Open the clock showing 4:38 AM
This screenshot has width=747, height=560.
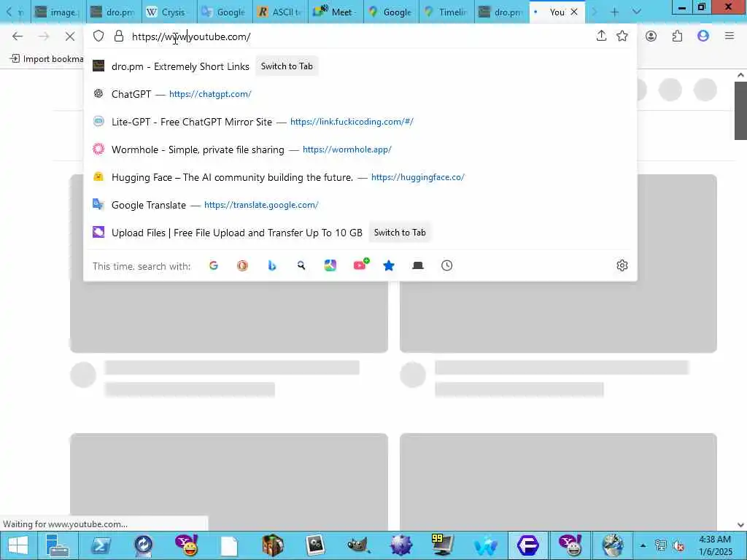tap(715, 545)
